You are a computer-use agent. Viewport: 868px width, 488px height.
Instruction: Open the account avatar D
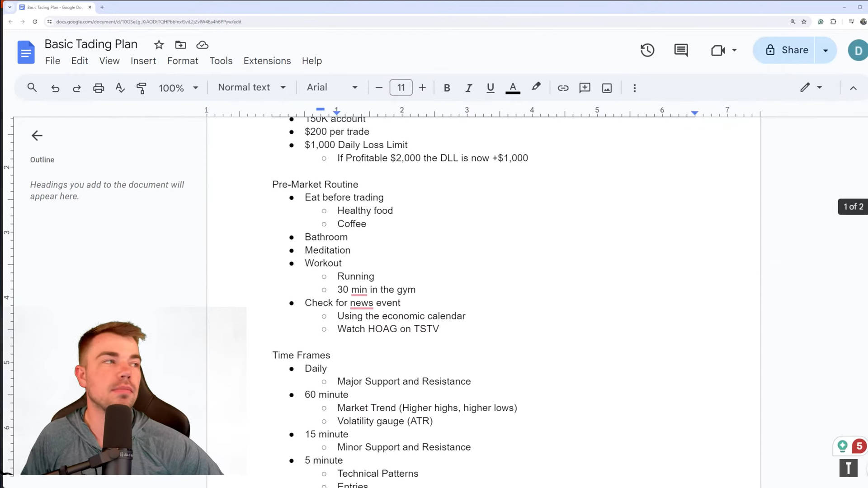pyautogui.click(x=858, y=51)
